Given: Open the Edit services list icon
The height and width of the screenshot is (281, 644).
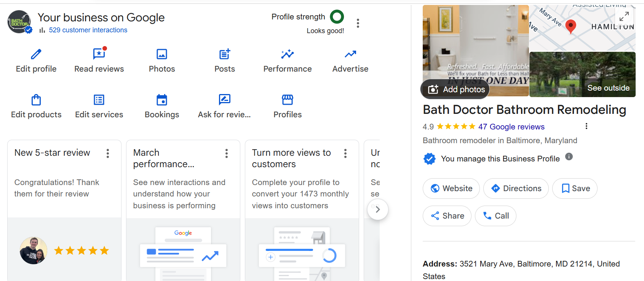Looking at the screenshot, I should pos(99,100).
